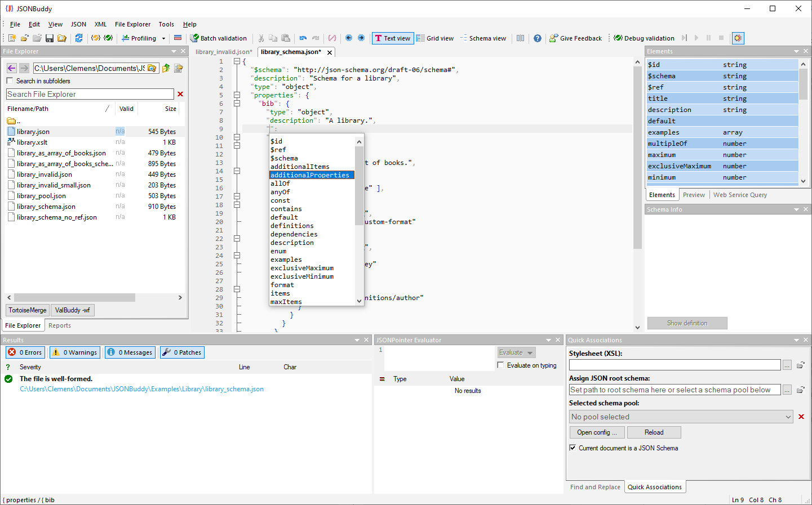Click the highlighted breakpoint icon at toolbar end
This screenshot has width=812, height=505.
738,38
